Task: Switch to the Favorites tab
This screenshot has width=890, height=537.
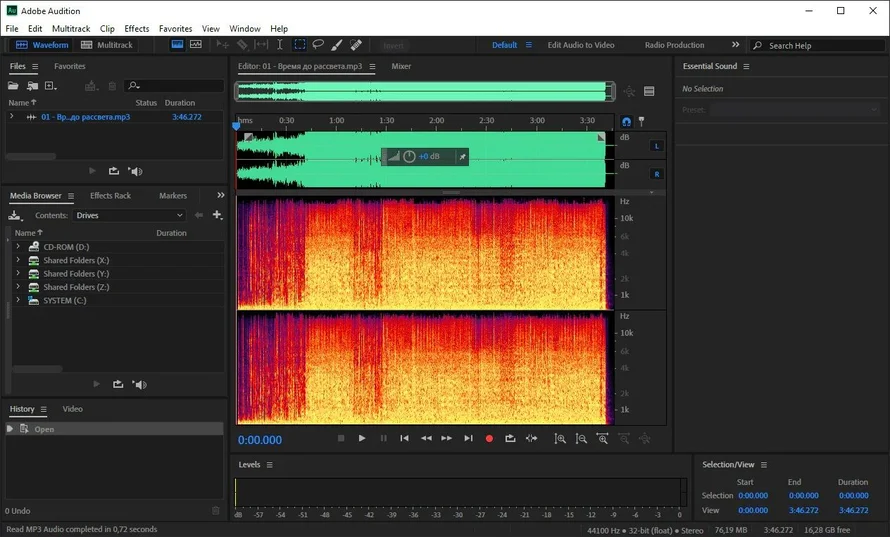Action: [70, 66]
